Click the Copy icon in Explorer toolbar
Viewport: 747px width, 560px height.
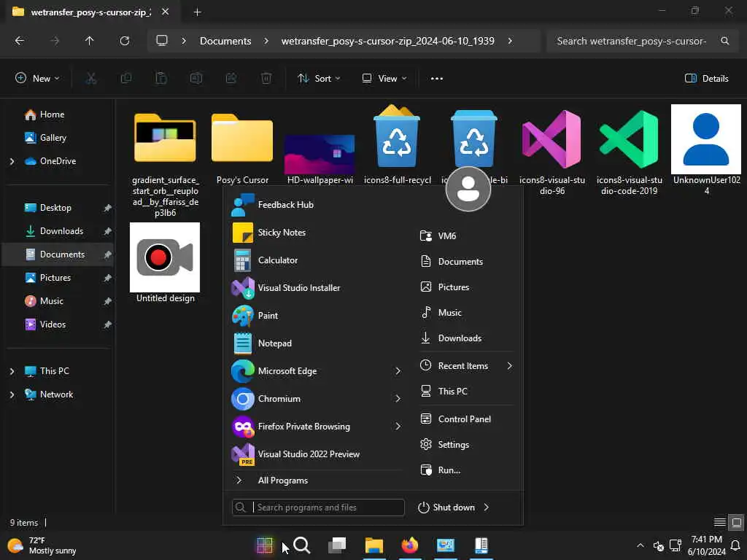pos(126,79)
